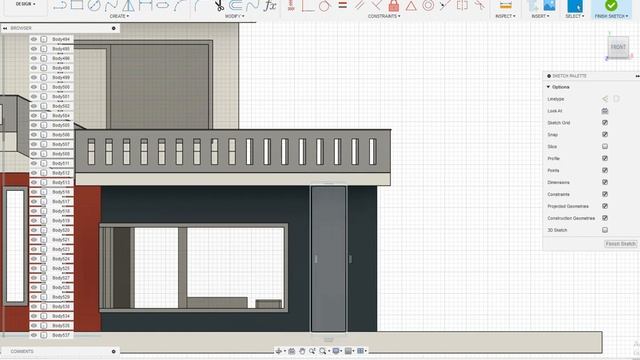Collapse the Options section in Sketch Palette
This screenshot has height=360, width=640.
coord(549,87)
